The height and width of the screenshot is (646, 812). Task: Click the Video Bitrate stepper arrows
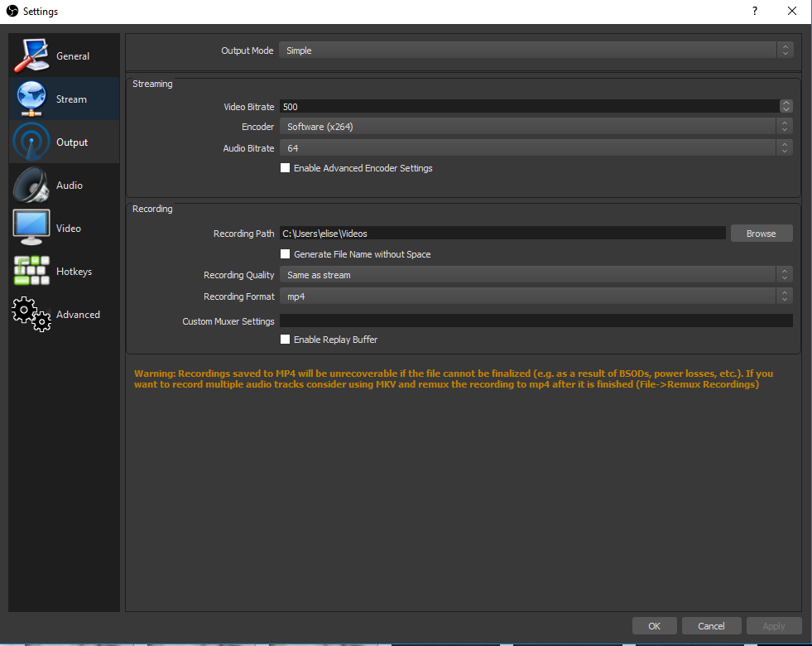pyautogui.click(x=786, y=106)
